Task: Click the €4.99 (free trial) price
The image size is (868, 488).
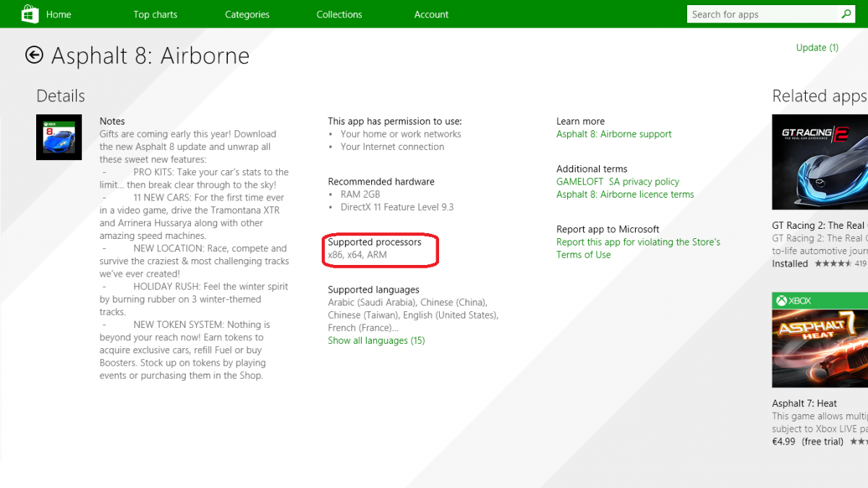Action: tap(807, 441)
